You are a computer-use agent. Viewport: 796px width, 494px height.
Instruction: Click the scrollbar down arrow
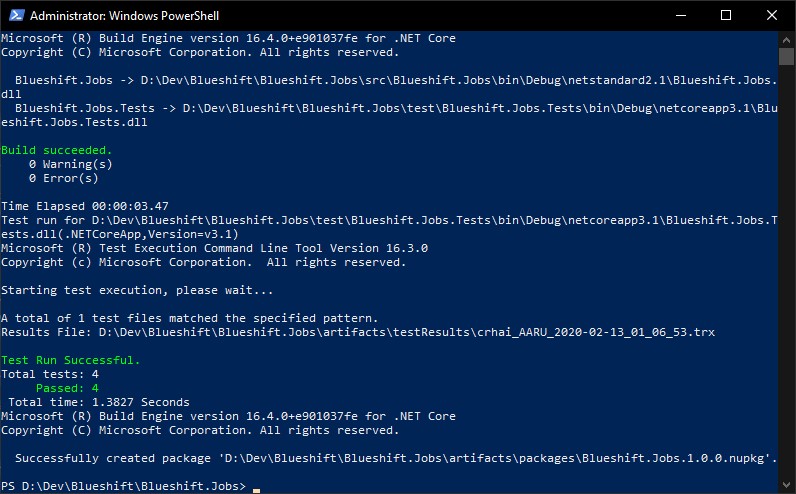coord(787,486)
